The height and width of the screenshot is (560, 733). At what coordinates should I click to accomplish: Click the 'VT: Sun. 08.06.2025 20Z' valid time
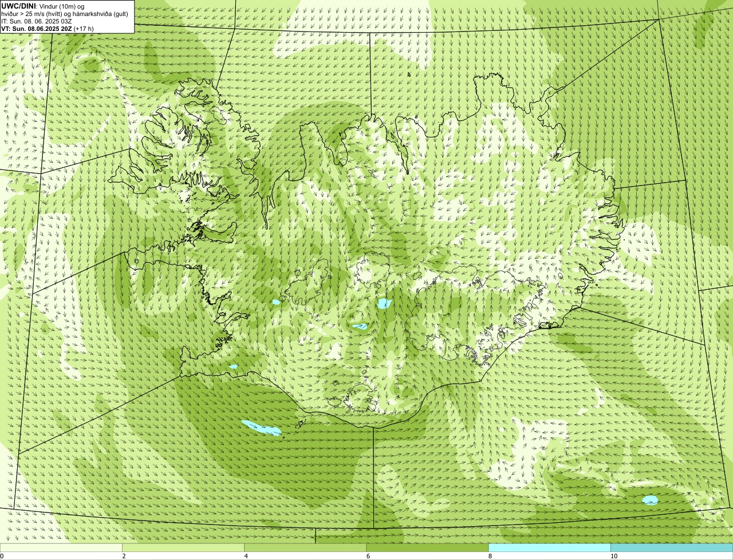37,29
